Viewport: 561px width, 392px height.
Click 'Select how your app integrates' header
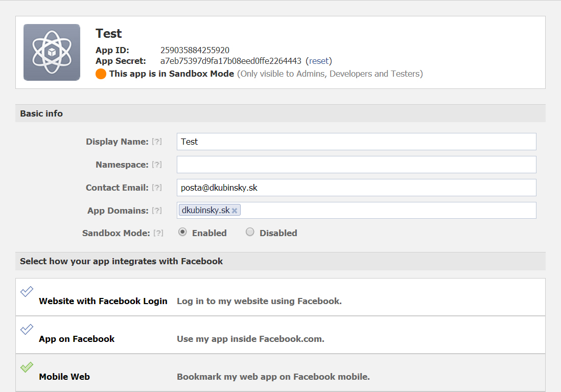(x=280, y=261)
